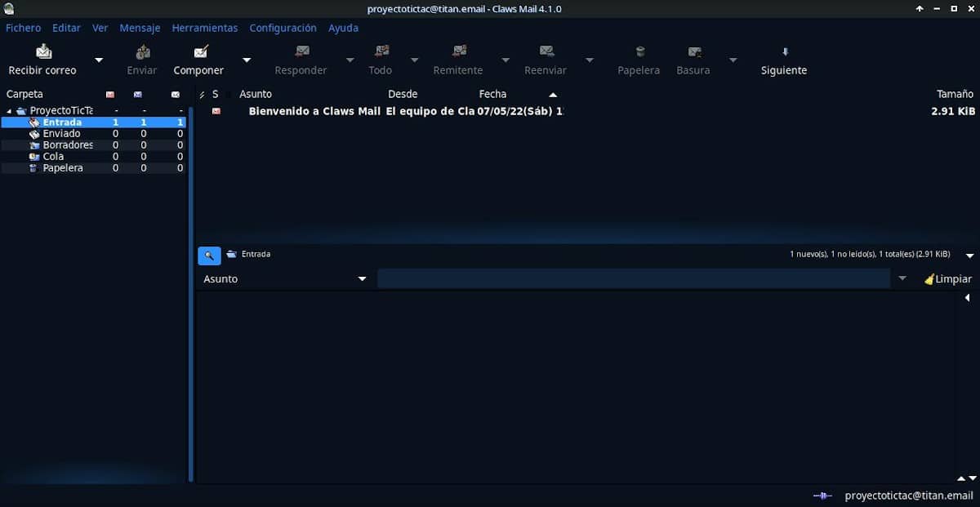Select the Papelera folder in tree

coord(94,168)
